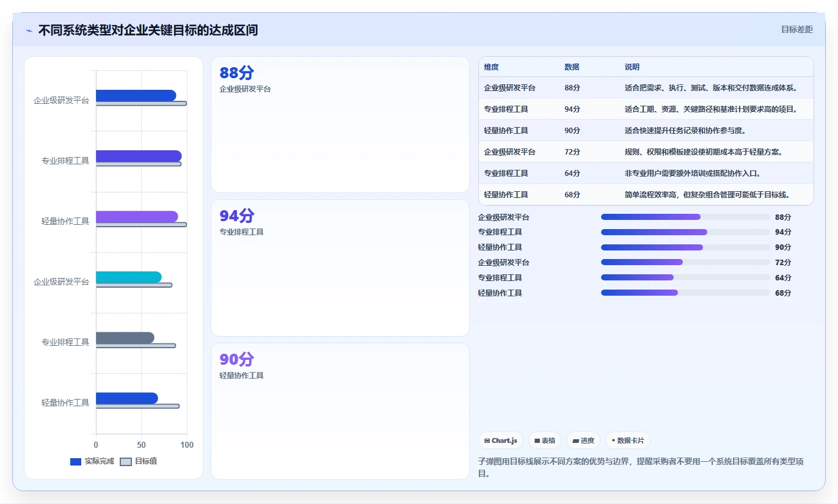Click the violet 轻量协作工具 bar in the chart
This screenshot has height=504, width=838.
pyautogui.click(x=137, y=217)
